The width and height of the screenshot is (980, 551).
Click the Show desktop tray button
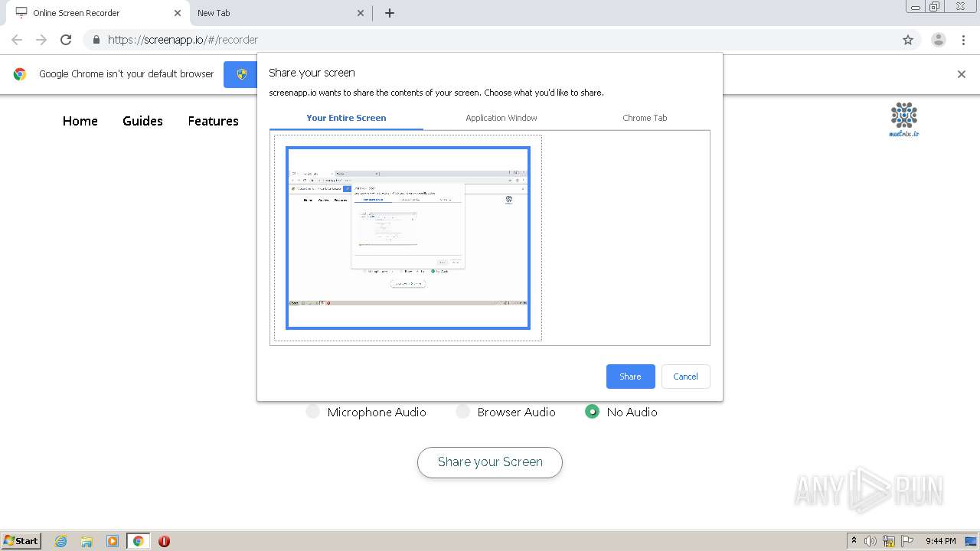(972, 541)
